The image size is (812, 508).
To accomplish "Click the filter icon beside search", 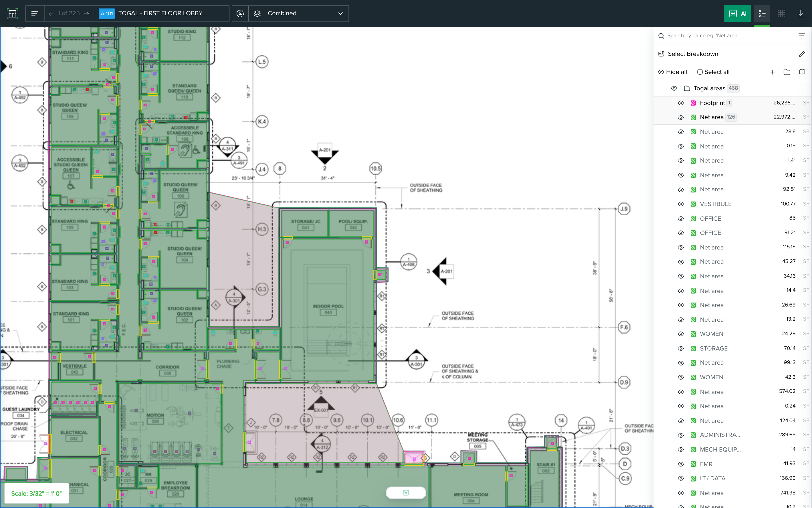I will (802, 36).
